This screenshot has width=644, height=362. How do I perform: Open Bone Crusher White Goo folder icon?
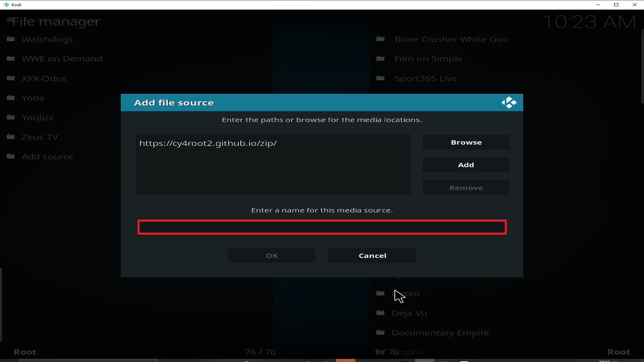point(380,39)
